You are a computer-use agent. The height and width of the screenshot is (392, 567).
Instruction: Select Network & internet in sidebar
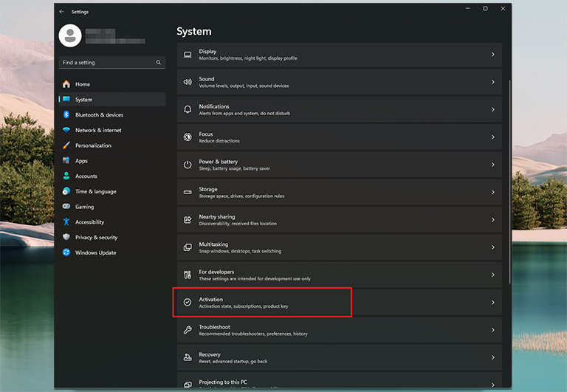click(98, 130)
